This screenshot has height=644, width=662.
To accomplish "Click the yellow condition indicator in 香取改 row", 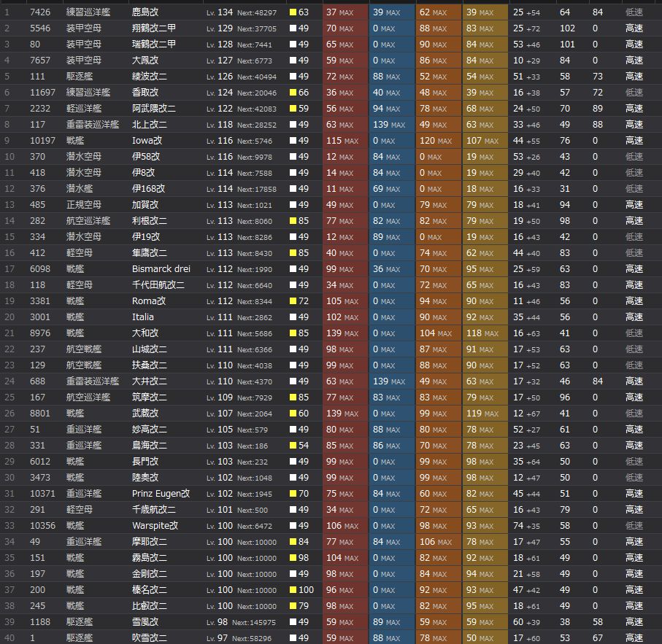I will (293, 93).
